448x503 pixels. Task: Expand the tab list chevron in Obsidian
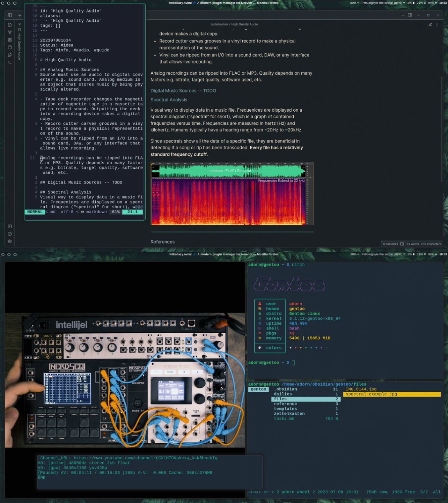[402, 15]
